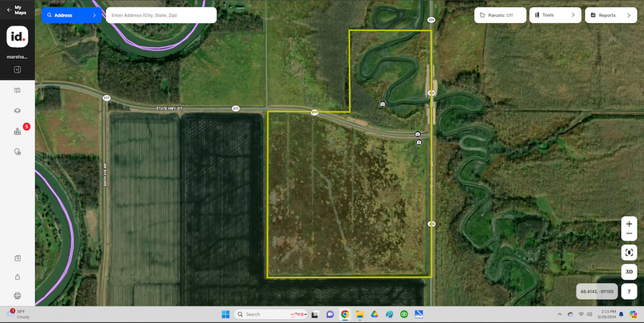Image resolution: width=644 pixels, height=323 pixels.
Task: Click the locate/recenter map icon
Action: tap(630, 253)
